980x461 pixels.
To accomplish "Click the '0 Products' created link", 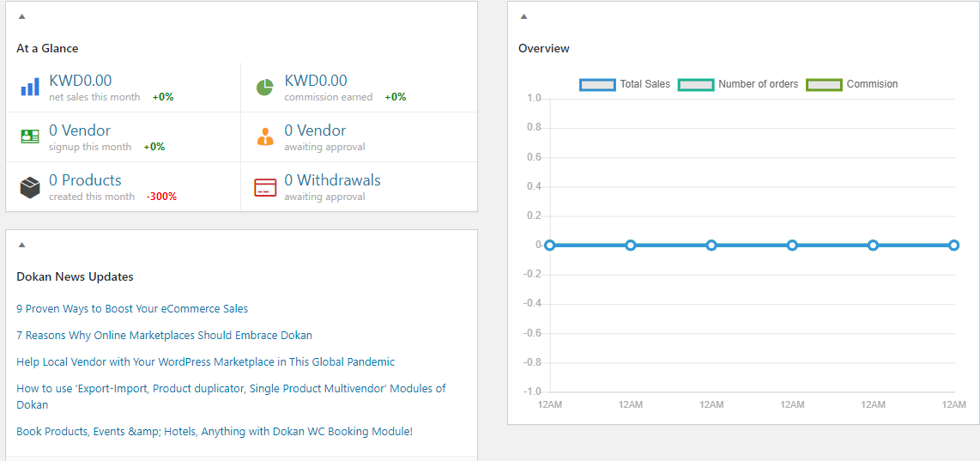I will (85, 180).
